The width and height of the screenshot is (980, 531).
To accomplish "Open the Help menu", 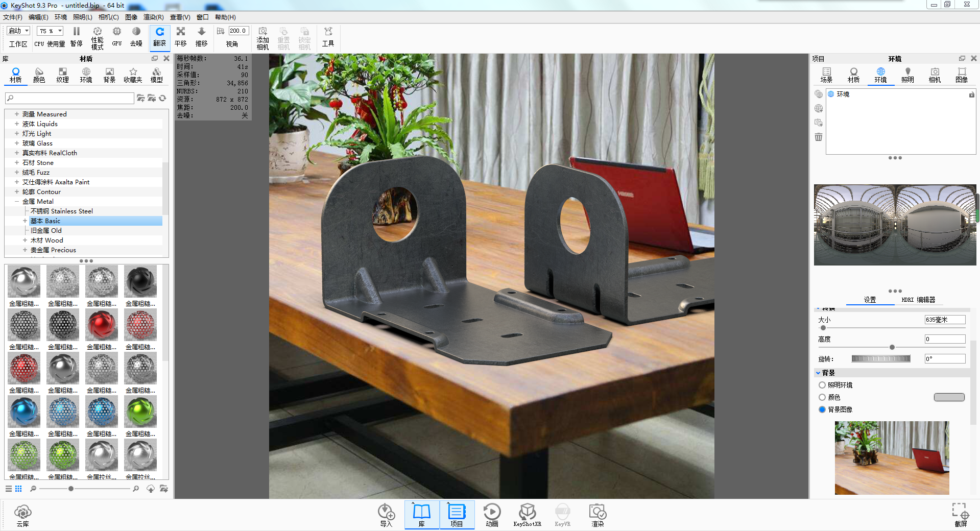I will 225,17.
